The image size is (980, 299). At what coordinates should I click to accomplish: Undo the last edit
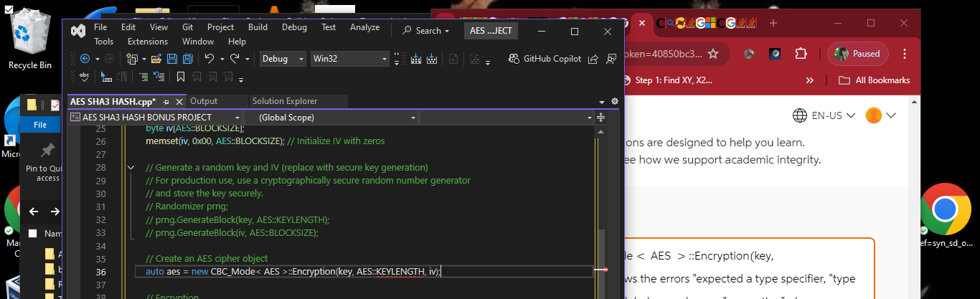click(209, 59)
